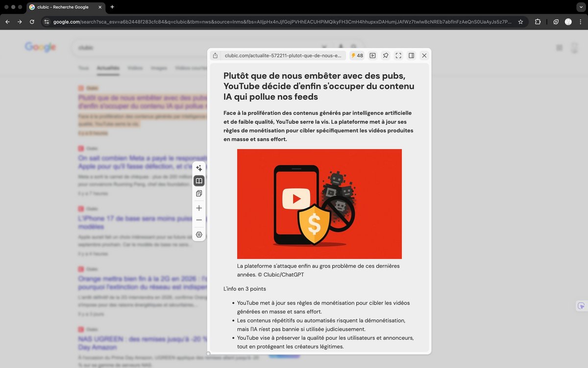Click the floating extension button at right edge
Viewport: 588px width, 368px height.
click(x=581, y=306)
